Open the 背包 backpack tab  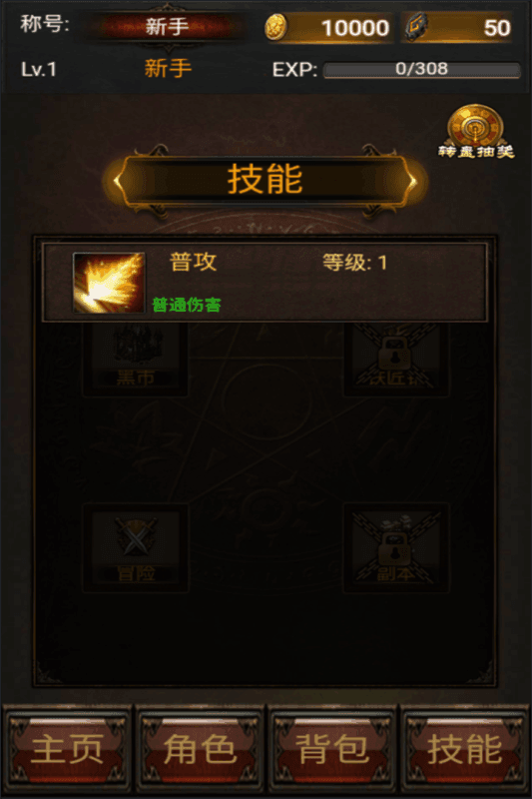332,749
